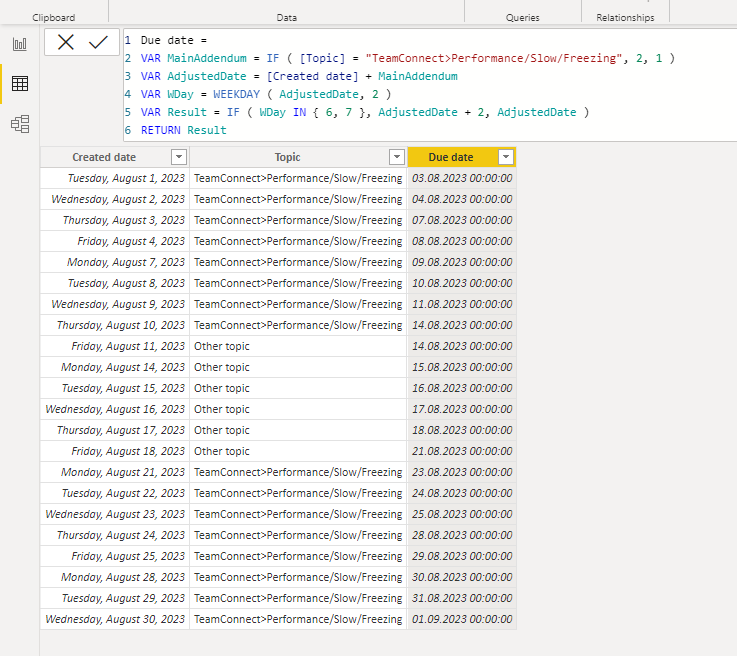
Task: Select due date '10.08.2023 00:00:00'
Action: 462,283
